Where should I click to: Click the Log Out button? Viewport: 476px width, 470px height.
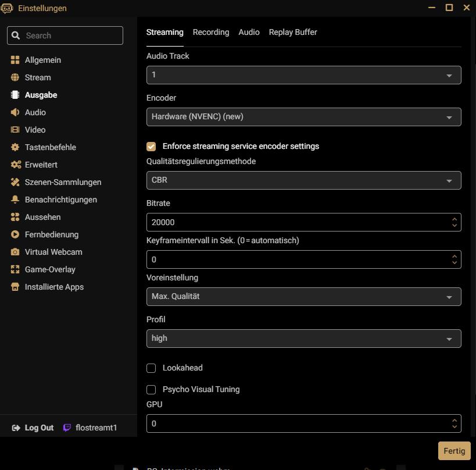(x=33, y=428)
